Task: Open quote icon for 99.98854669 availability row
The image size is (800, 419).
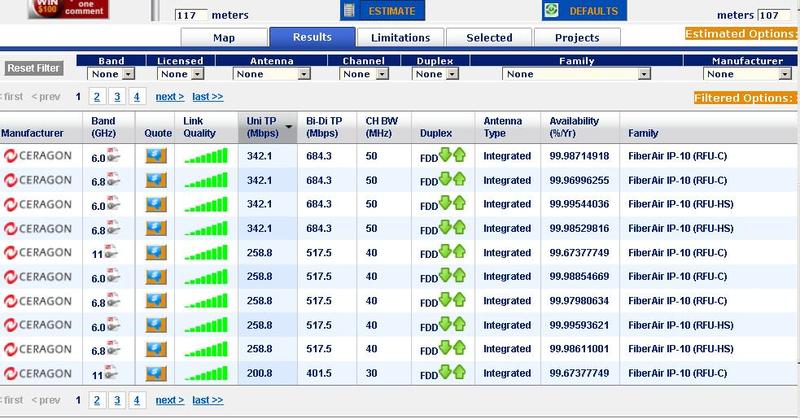Action: pyautogui.click(x=156, y=277)
